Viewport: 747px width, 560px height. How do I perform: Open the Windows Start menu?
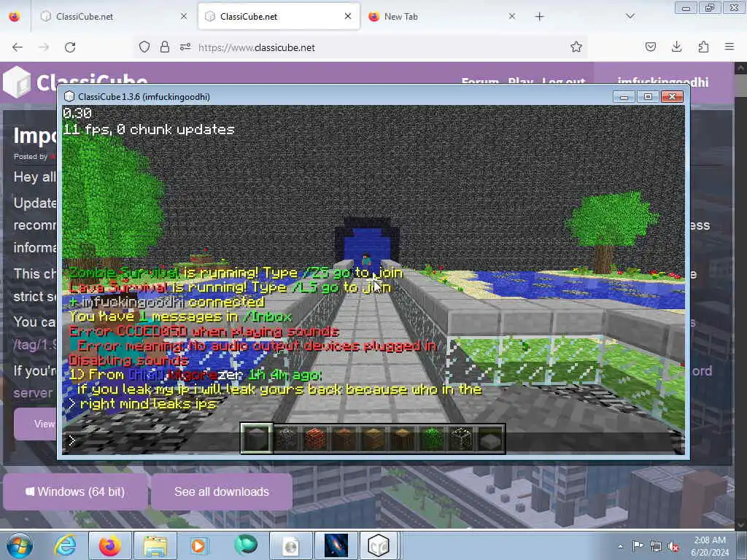19,545
